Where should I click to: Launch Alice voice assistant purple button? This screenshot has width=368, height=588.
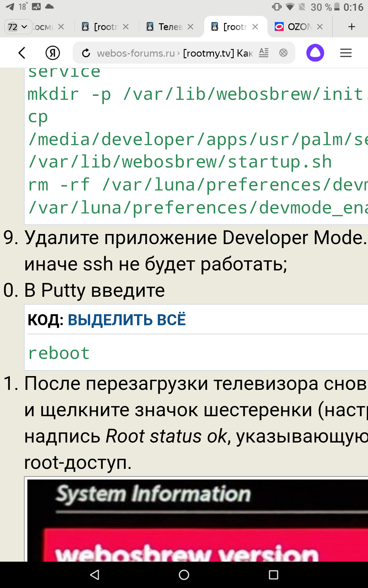pos(315,53)
